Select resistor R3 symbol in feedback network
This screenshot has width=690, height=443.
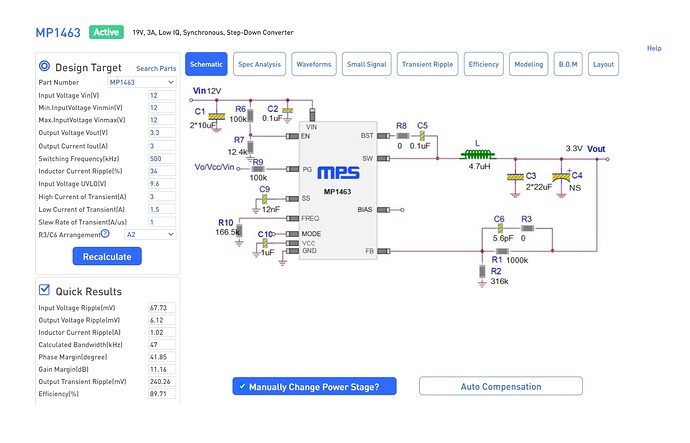527,228
